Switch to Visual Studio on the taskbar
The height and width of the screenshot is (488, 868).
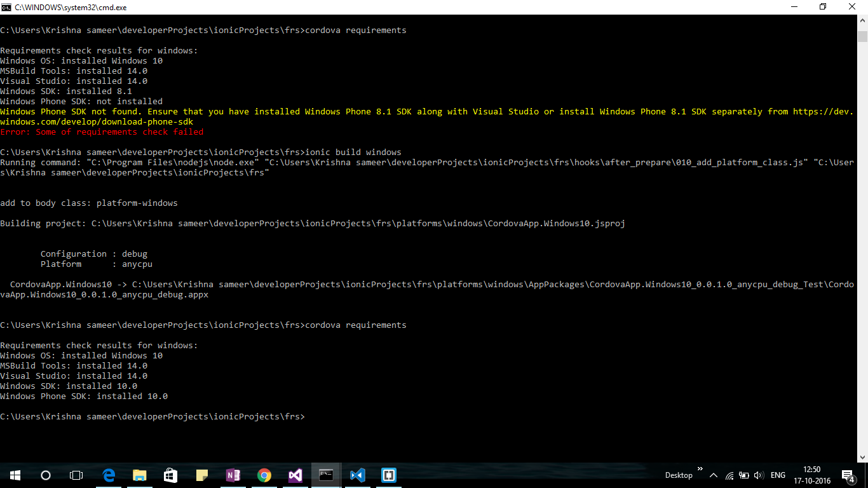click(x=295, y=475)
